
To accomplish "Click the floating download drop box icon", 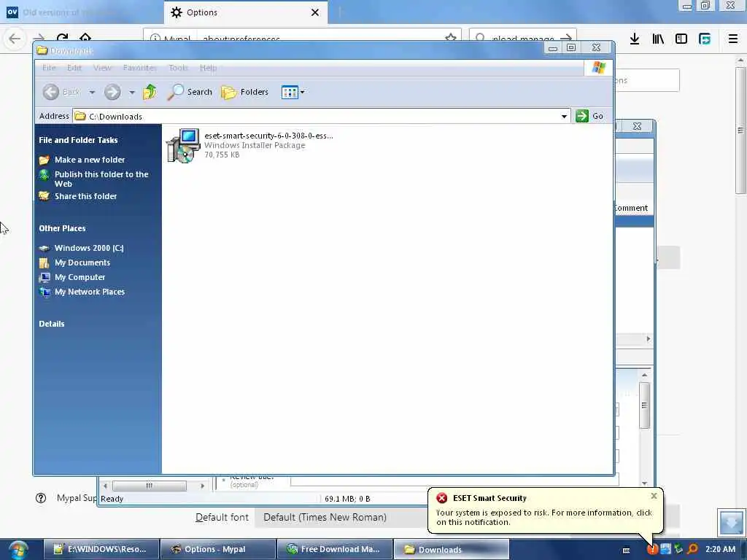I will pyautogui.click(x=731, y=522).
